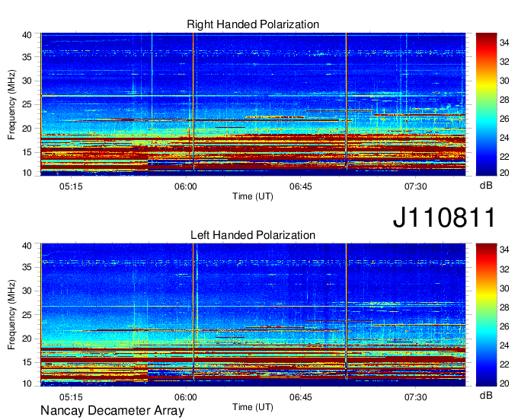Click the 06:45 tick label under top plot
518x420 pixels.
point(301,186)
